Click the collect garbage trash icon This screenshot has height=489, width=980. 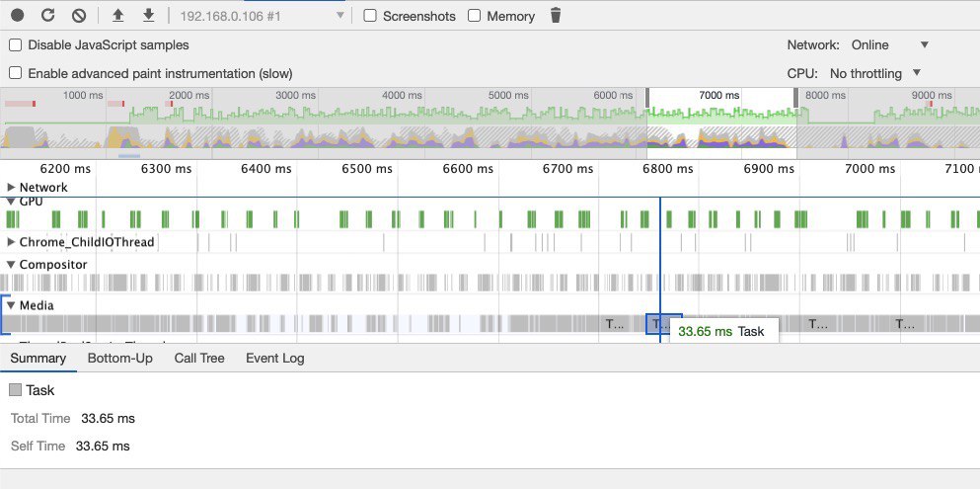pyautogui.click(x=555, y=15)
